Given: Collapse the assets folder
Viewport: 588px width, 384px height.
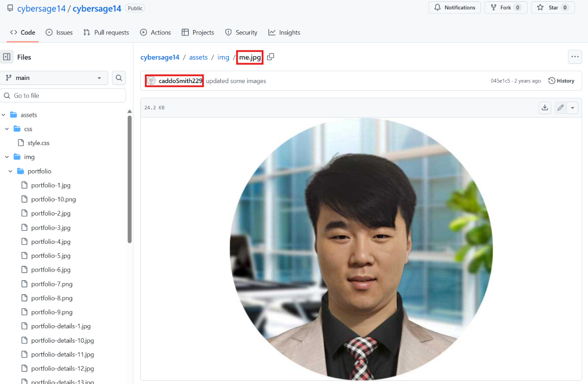Looking at the screenshot, I should click(4, 115).
